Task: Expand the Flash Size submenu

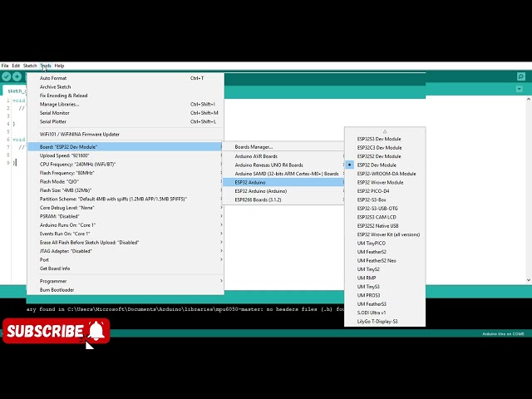Action: point(126,190)
